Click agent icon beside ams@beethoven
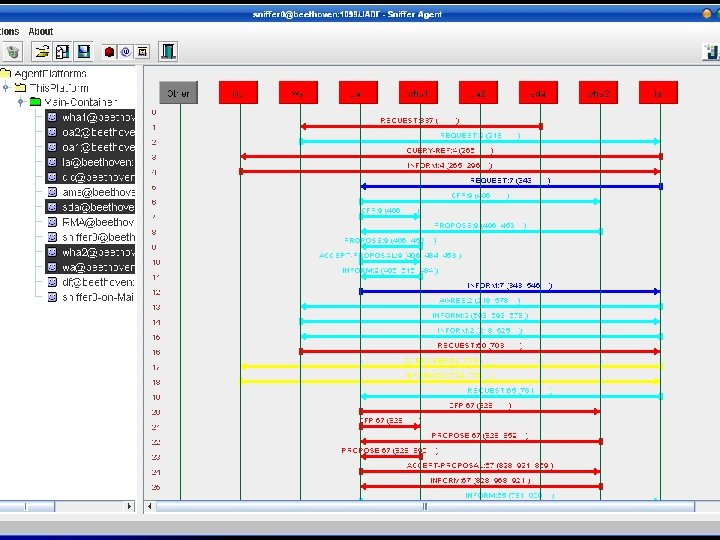The width and height of the screenshot is (720, 540). [52, 192]
